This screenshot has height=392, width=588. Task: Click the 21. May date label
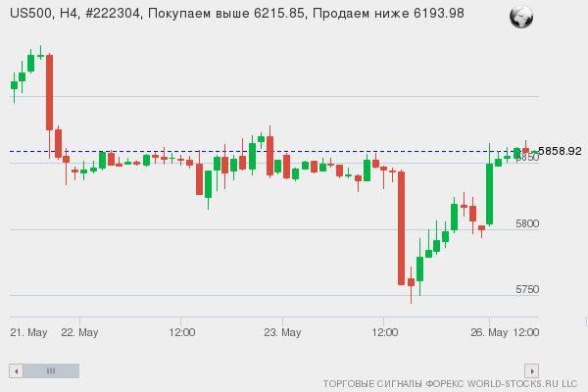pos(28,332)
